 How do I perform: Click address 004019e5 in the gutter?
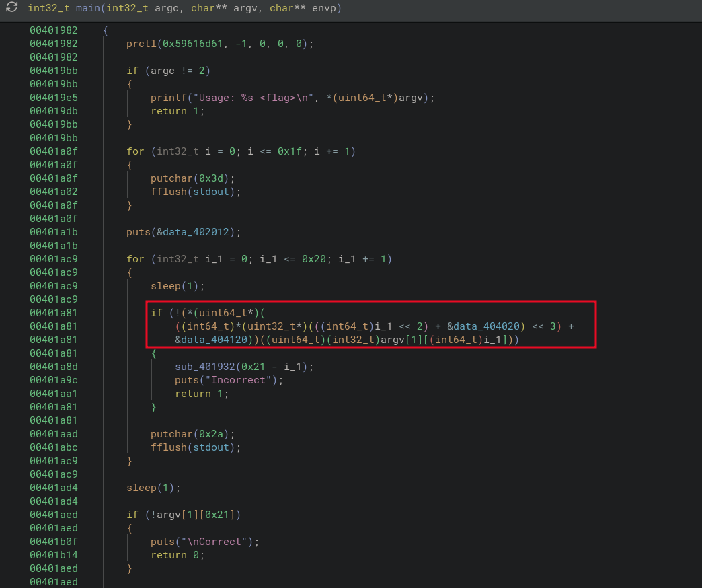tap(53, 98)
